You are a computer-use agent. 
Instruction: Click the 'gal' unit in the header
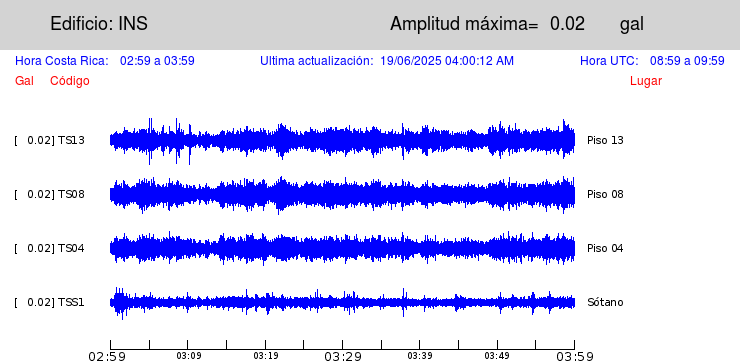click(632, 25)
